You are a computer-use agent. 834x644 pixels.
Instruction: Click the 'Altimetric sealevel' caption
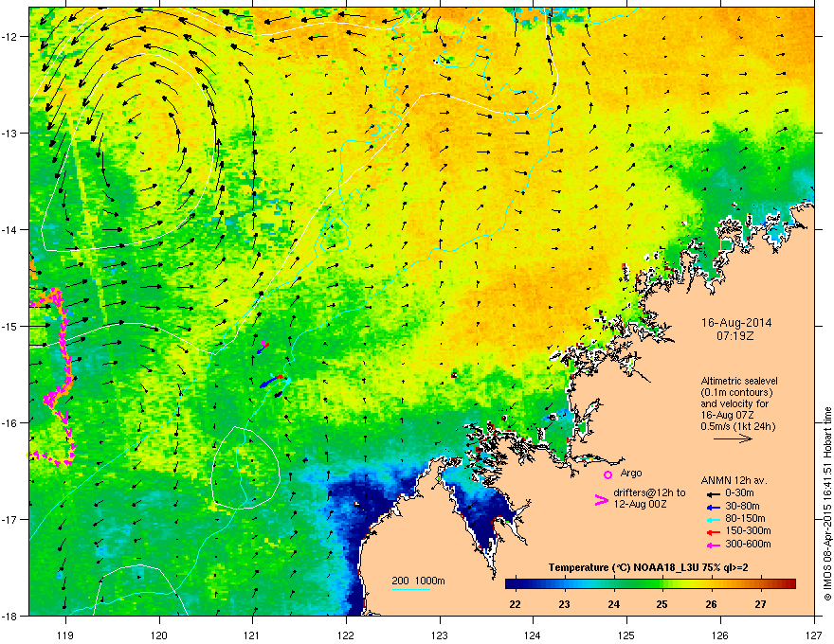[x=739, y=381]
